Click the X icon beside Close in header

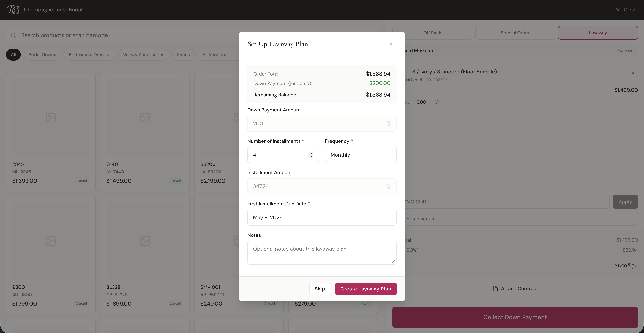(618, 10)
